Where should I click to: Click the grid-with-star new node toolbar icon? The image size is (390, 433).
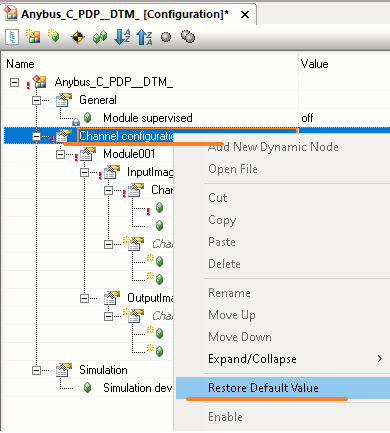point(33,36)
